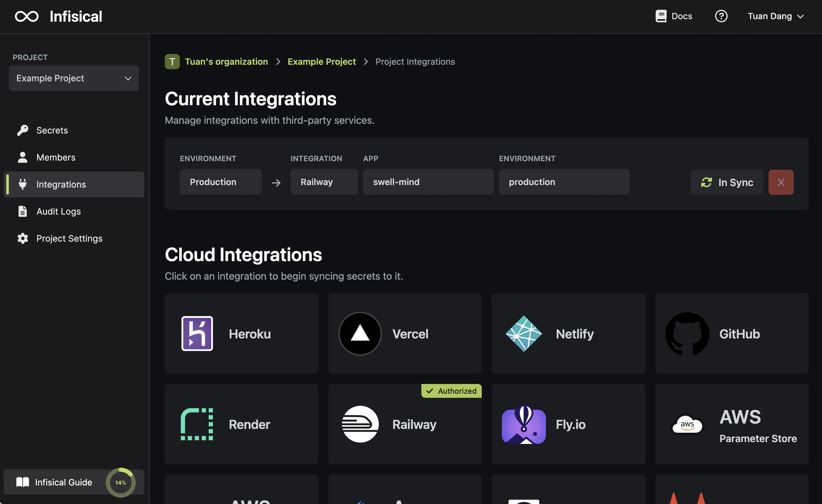Click the AWS cloud logo
This screenshot has height=504, width=822.
click(x=687, y=424)
